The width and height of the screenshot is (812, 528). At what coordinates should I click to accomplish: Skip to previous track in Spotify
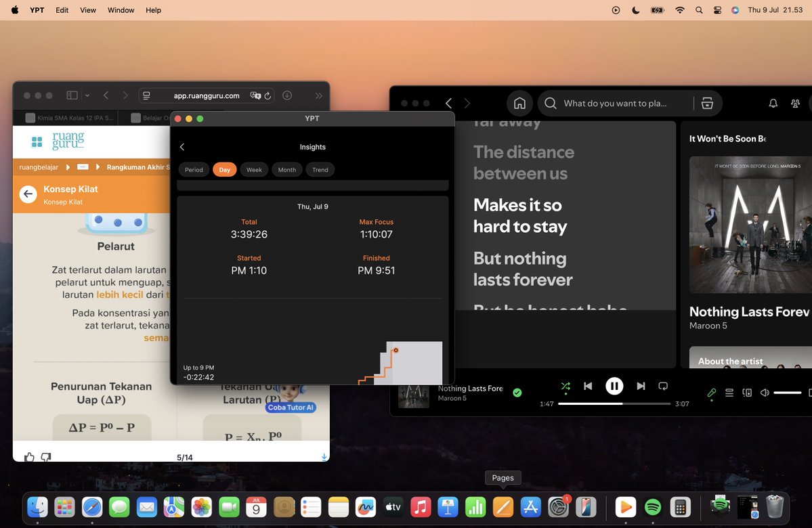[x=588, y=386]
